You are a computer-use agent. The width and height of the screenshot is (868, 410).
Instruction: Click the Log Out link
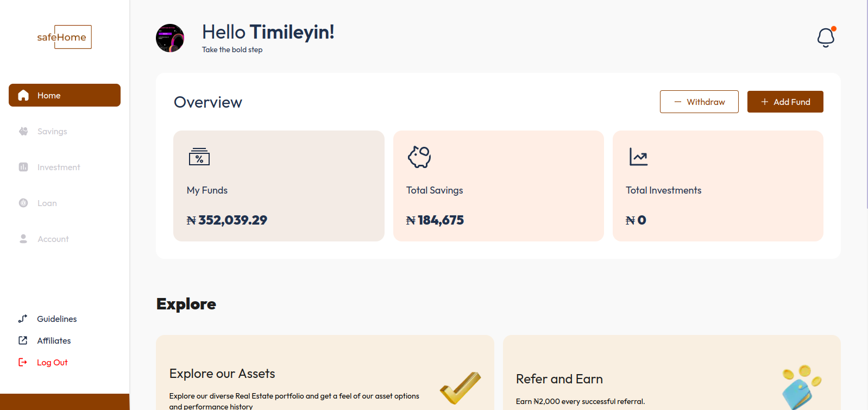click(52, 362)
